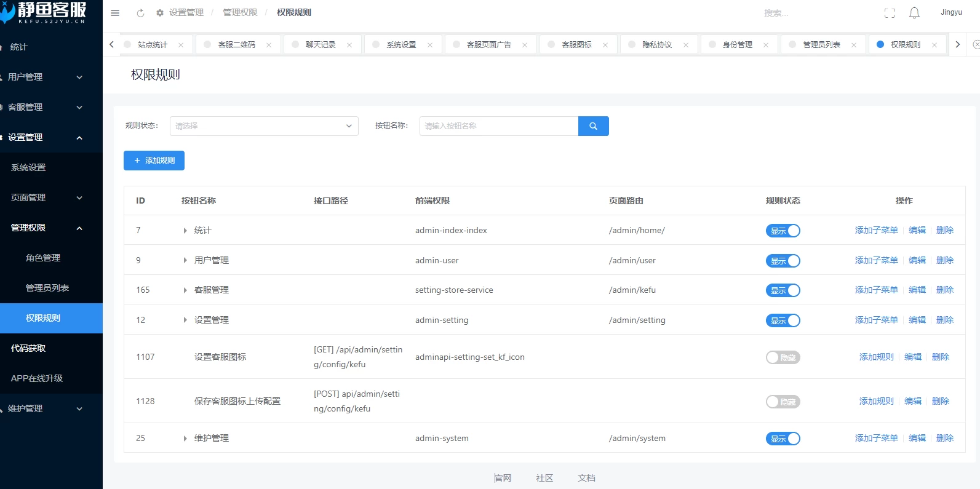The width and height of the screenshot is (980, 489).
Task: Click the 添加规则 button
Action: pos(154,161)
